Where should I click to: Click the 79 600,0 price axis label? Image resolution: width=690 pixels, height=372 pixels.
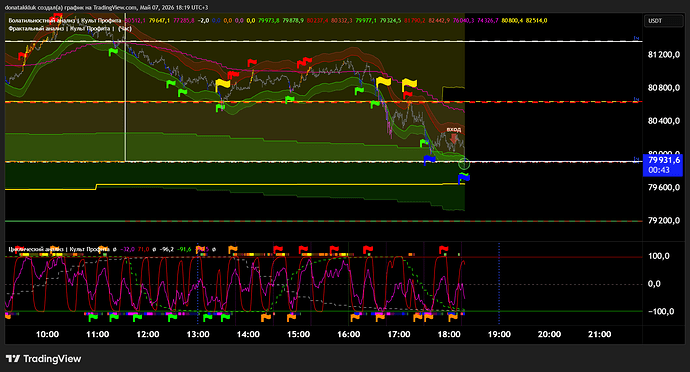pos(664,187)
